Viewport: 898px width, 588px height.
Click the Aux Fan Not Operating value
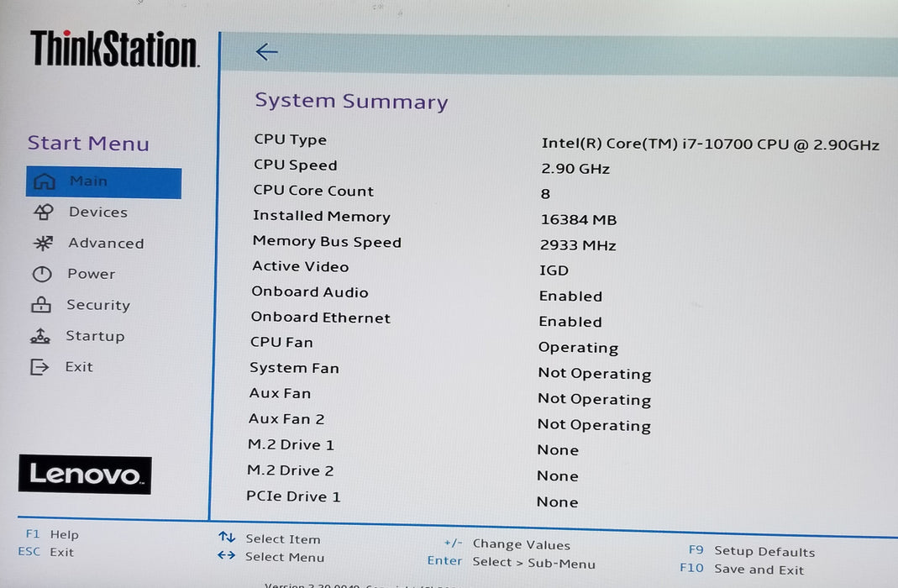[594, 400]
